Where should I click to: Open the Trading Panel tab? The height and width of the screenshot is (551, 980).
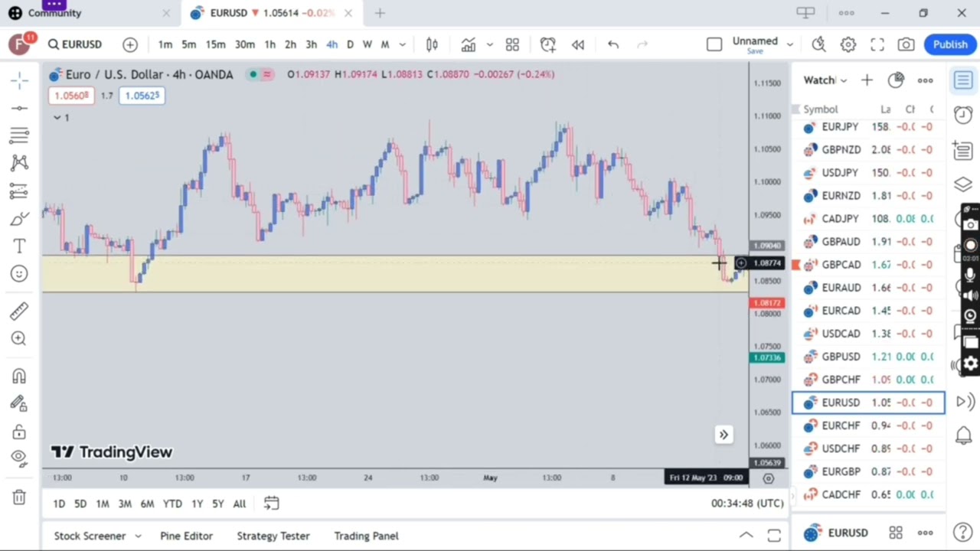(x=366, y=536)
